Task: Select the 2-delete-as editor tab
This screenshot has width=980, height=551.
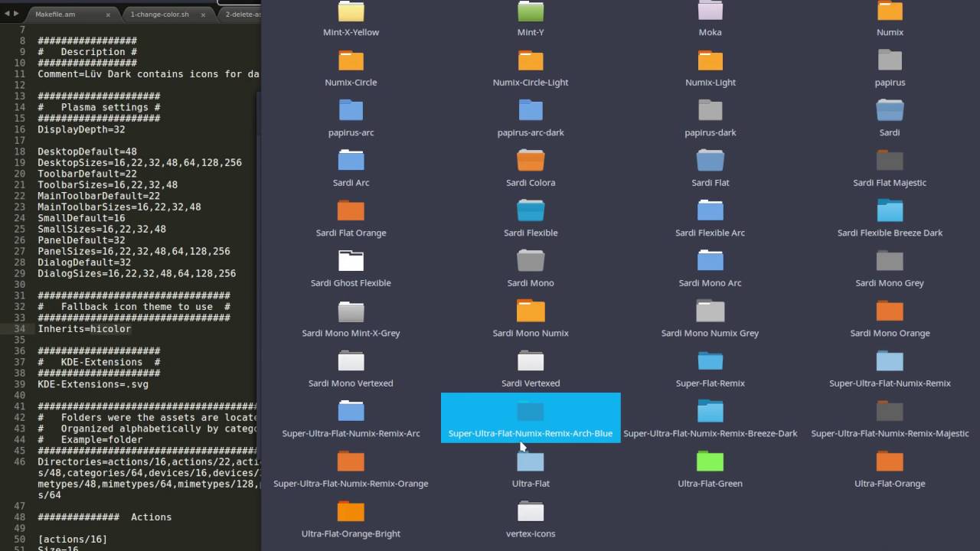Action: pyautogui.click(x=241, y=14)
